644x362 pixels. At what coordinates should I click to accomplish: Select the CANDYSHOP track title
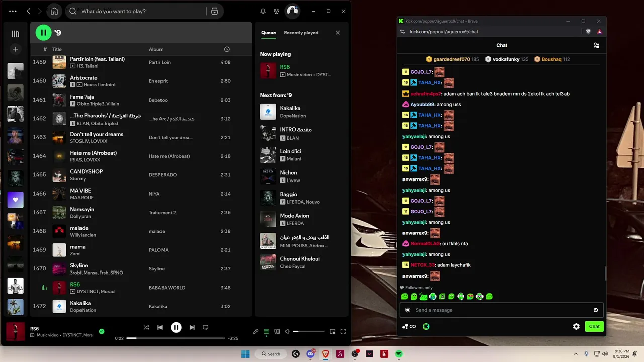pos(87,171)
